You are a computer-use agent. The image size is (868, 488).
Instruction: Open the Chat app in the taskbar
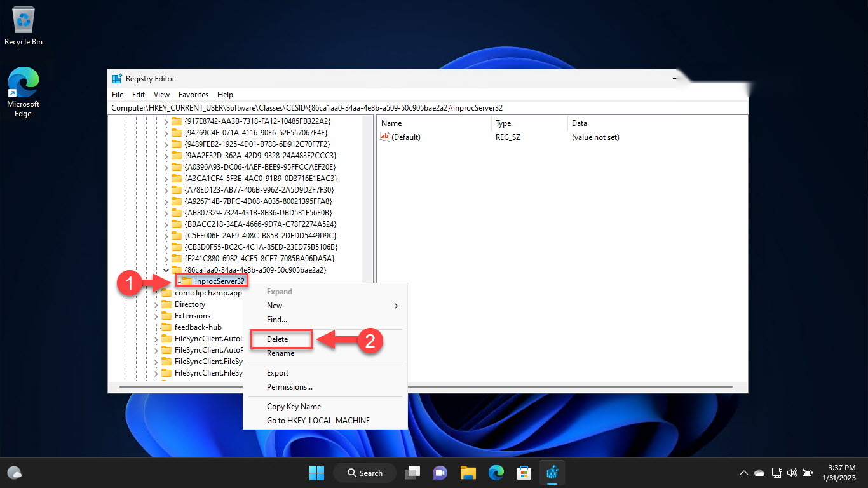[x=440, y=473]
